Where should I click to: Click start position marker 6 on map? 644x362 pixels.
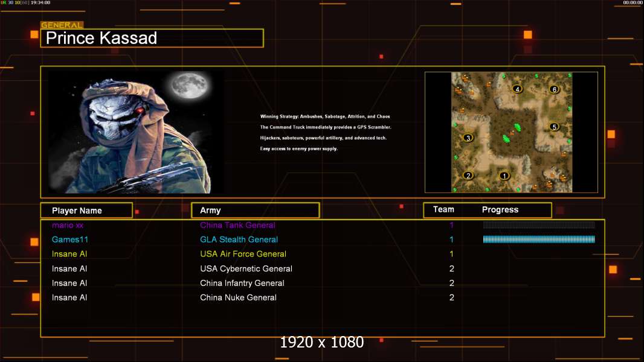click(x=555, y=89)
